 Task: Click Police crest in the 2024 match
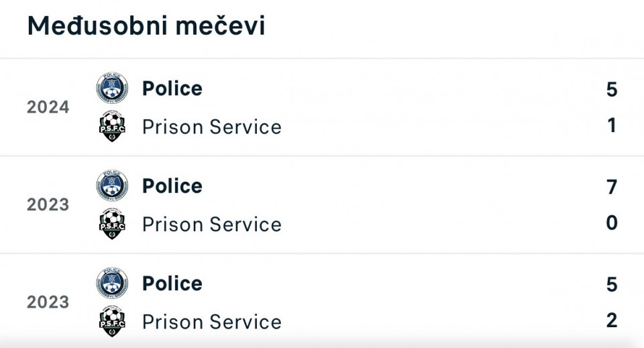pyautogui.click(x=112, y=89)
